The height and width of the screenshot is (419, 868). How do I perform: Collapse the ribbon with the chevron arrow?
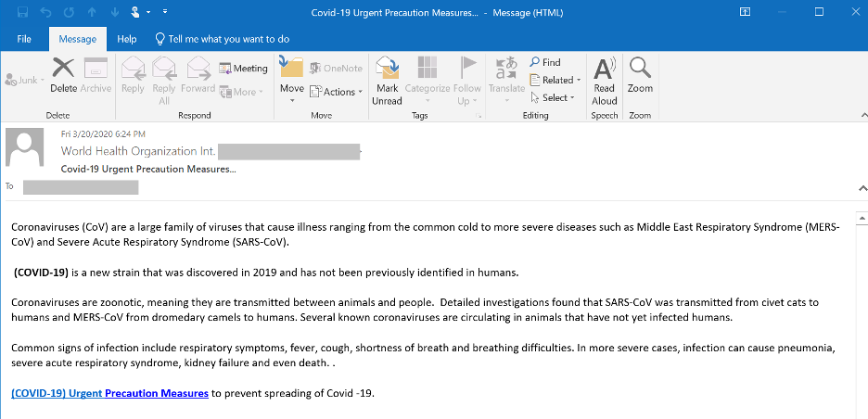(x=858, y=114)
